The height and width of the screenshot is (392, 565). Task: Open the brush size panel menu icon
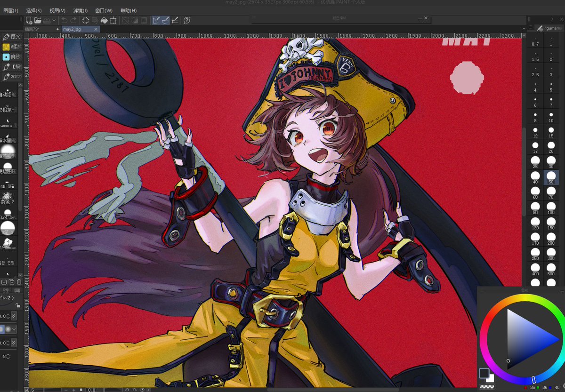point(531,28)
